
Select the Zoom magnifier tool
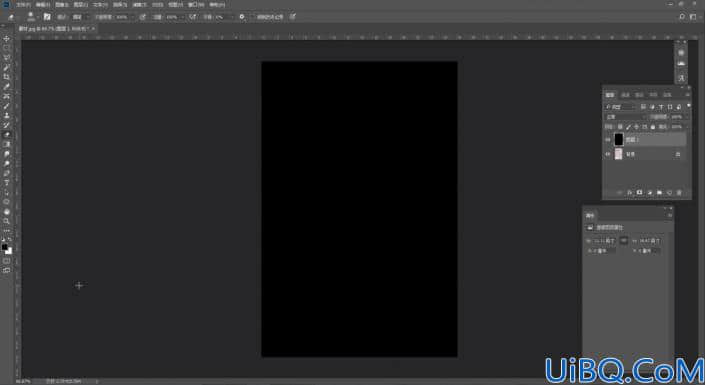pyautogui.click(x=6, y=221)
